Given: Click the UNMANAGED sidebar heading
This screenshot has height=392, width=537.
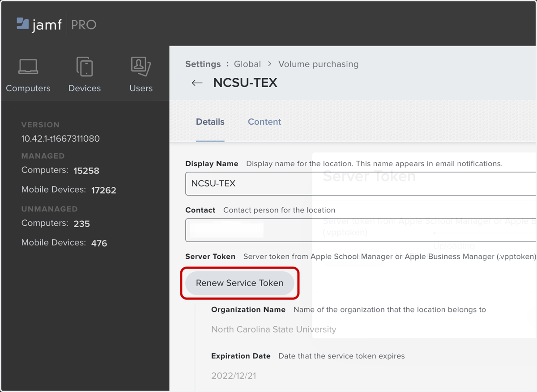Looking at the screenshot, I should click(50, 209).
